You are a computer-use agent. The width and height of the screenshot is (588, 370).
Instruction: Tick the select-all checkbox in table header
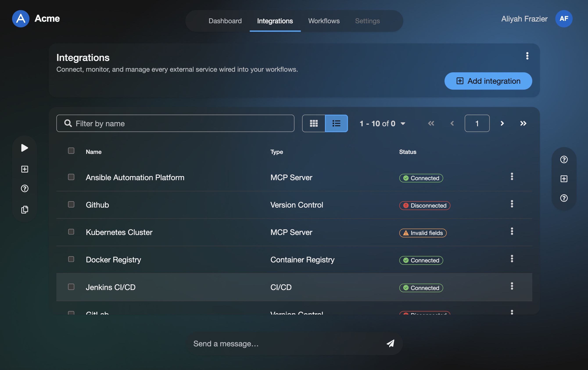point(71,151)
